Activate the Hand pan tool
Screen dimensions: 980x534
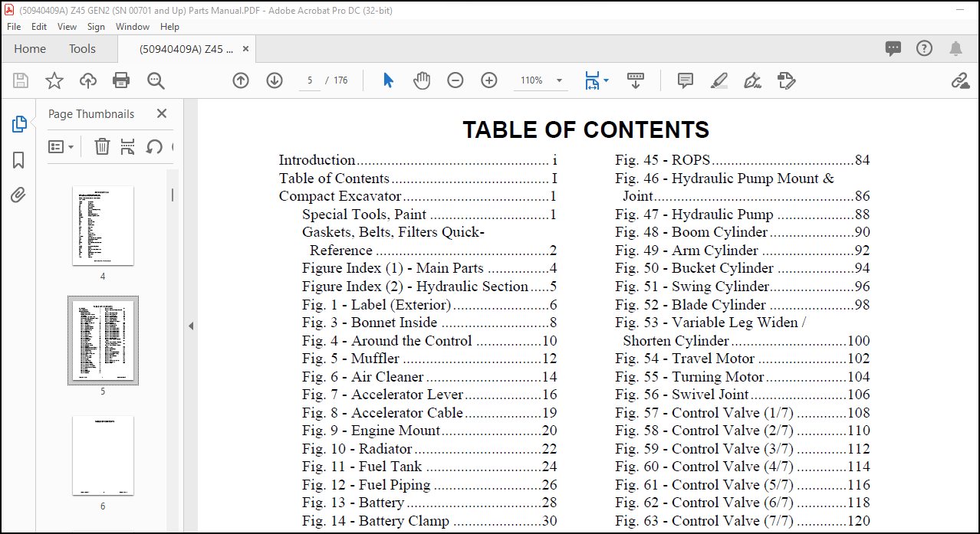tap(422, 80)
